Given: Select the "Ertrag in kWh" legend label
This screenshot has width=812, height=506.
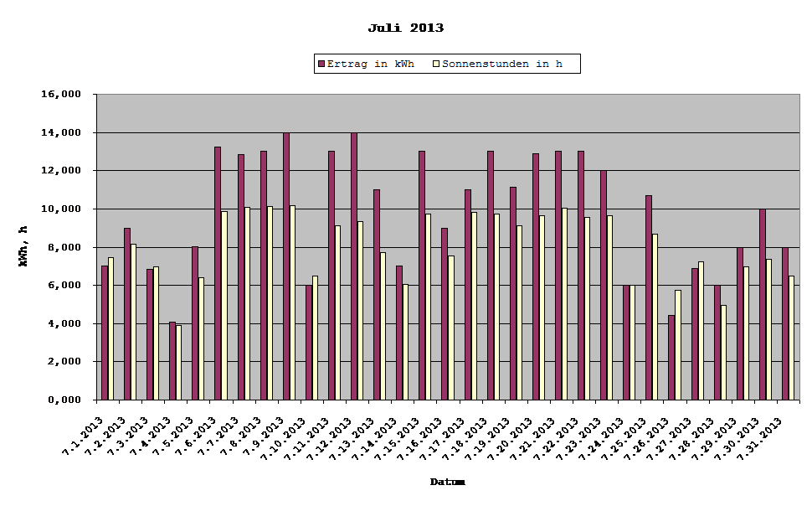Looking at the screenshot, I should click(372, 63).
